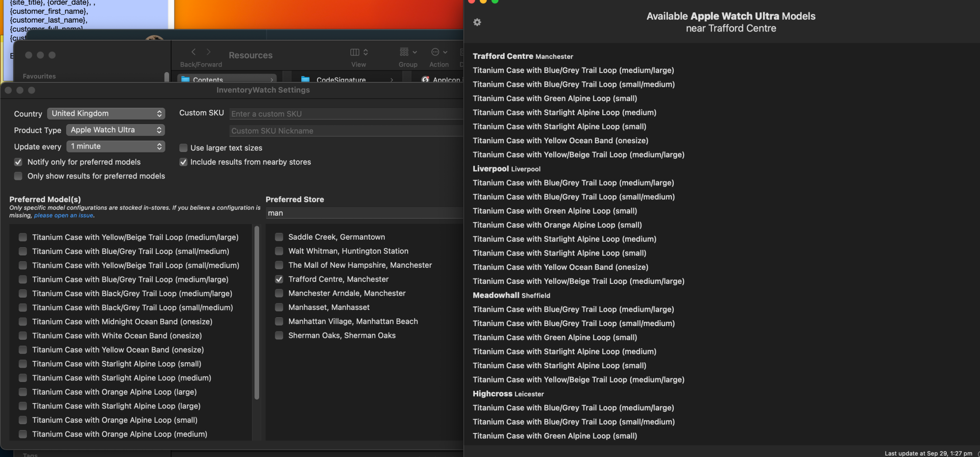Check Titanium Case with Black/Grey Trail Loop (medium/large)
The image size is (980, 457).
[23, 294]
